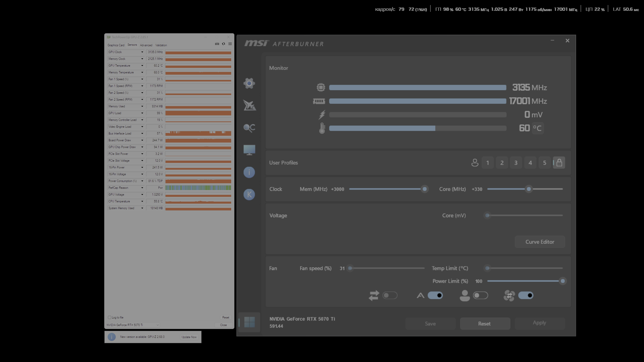The width and height of the screenshot is (644, 362).
Task: Open the info icon in Afterburner sidebar
Action: point(249,172)
